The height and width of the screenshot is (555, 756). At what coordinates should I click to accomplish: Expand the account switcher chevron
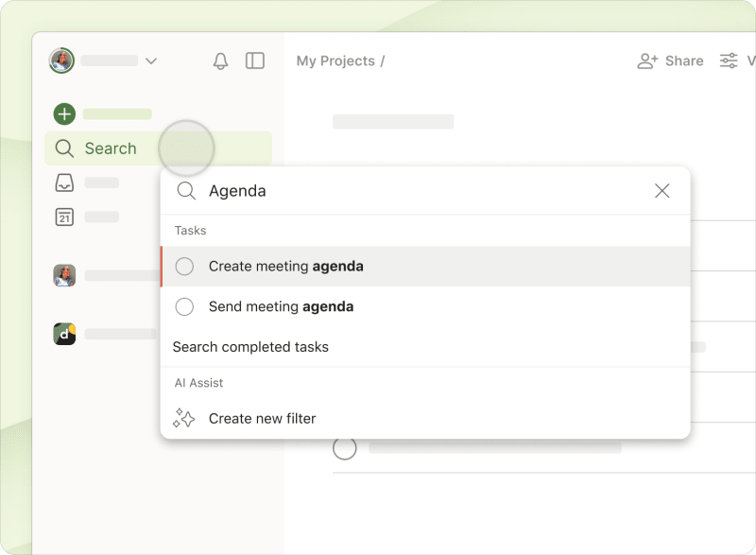(x=151, y=61)
